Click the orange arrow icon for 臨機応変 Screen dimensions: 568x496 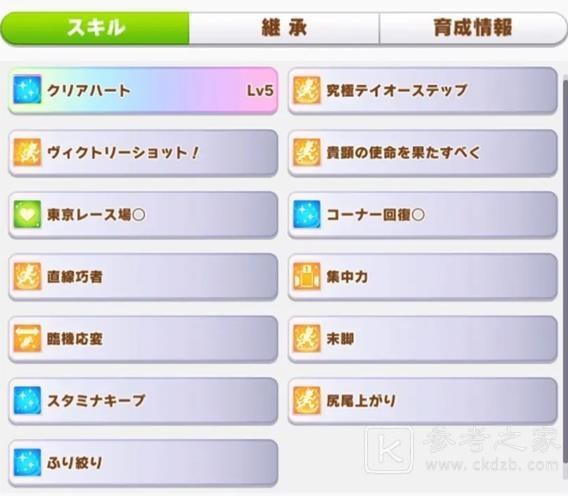(27, 338)
